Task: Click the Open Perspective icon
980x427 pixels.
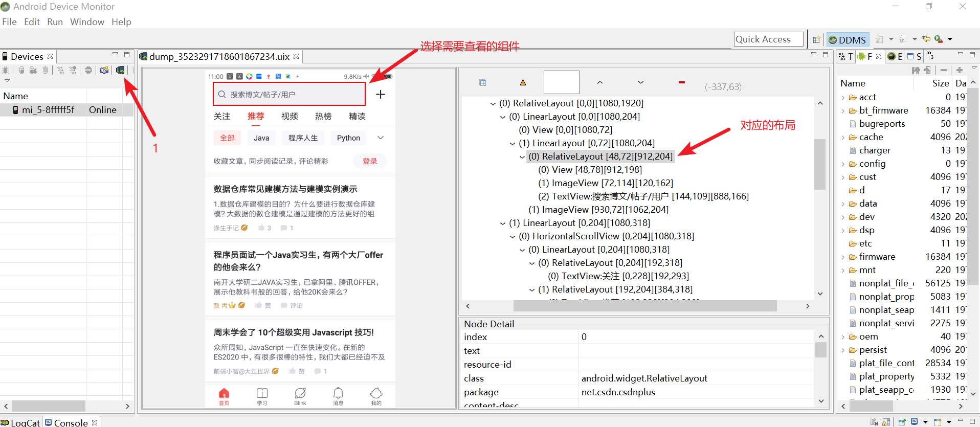Action: point(816,39)
